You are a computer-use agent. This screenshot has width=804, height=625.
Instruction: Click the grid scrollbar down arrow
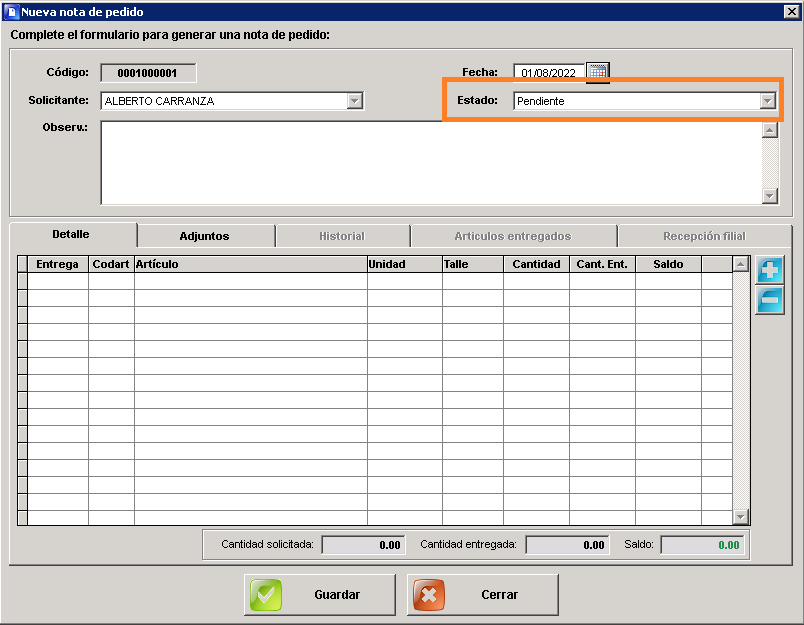click(x=740, y=517)
